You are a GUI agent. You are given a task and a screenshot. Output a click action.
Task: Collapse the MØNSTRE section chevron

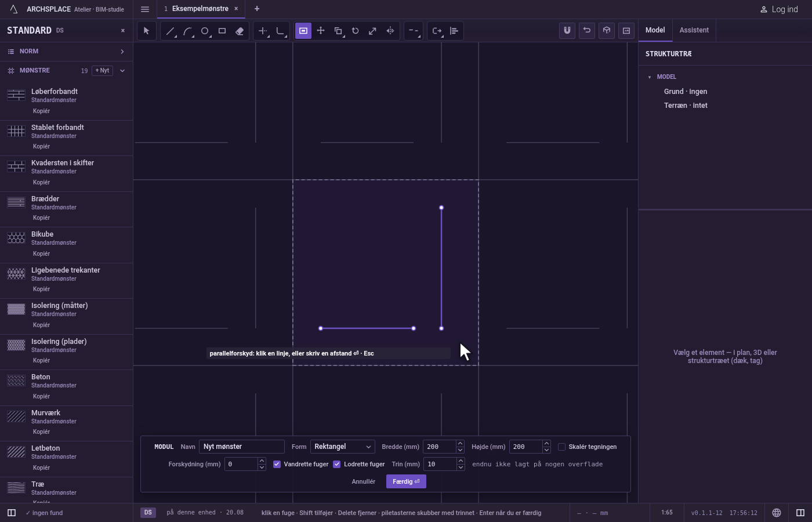point(122,71)
